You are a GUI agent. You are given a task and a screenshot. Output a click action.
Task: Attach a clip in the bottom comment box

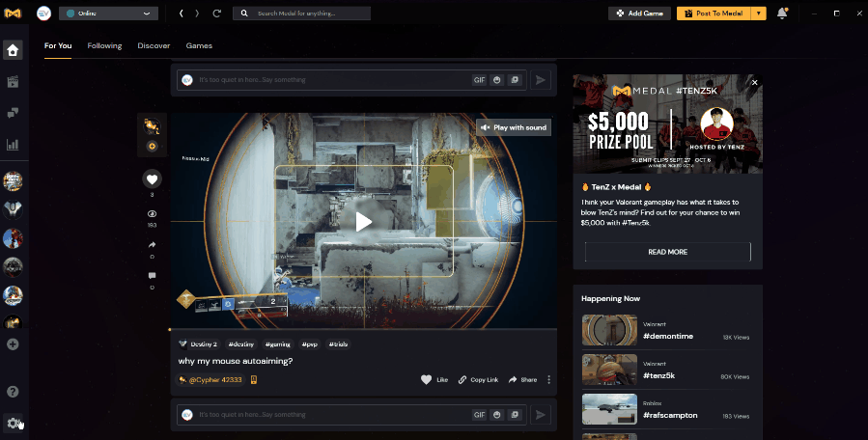coord(515,415)
